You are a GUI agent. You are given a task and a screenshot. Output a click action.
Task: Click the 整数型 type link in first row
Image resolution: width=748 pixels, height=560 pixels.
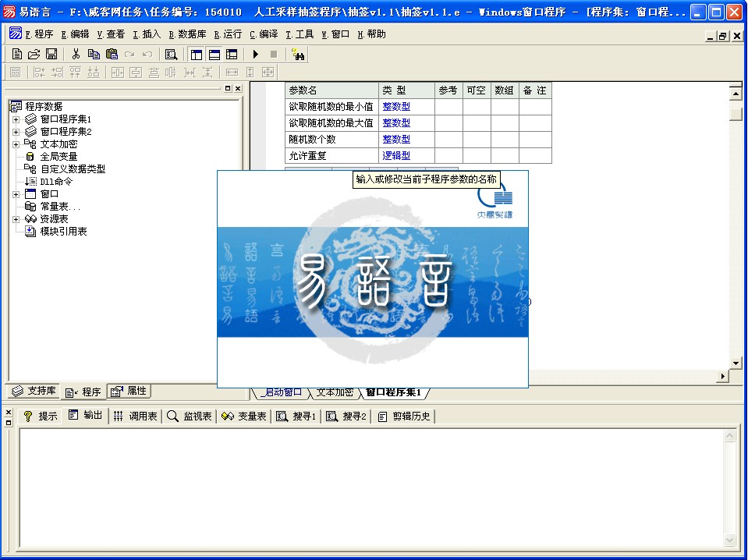[x=396, y=107]
